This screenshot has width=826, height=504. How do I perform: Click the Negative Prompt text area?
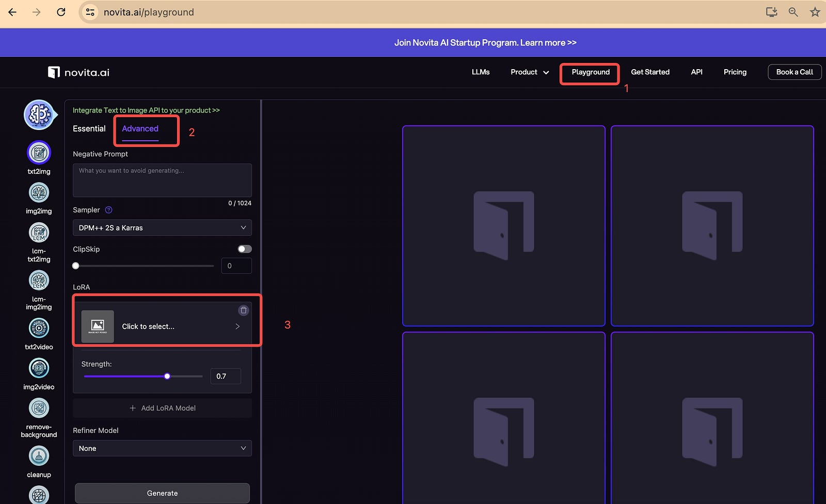click(162, 180)
